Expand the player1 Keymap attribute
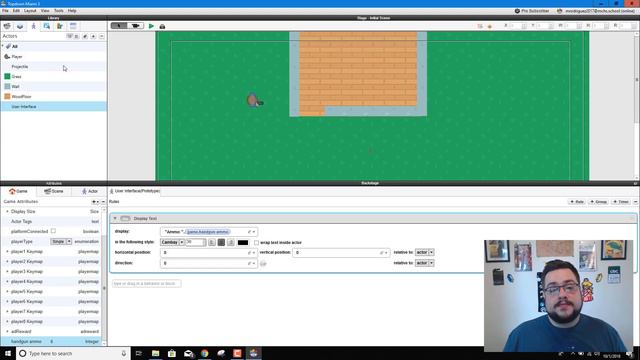Viewport: 640px width, 360px height. pyautogui.click(x=7, y=251)
